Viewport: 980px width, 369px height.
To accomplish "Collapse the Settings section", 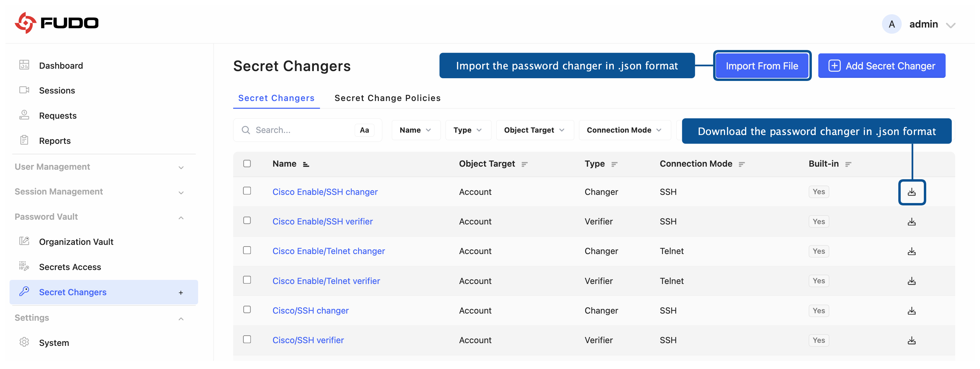I will tap(181, 318).
